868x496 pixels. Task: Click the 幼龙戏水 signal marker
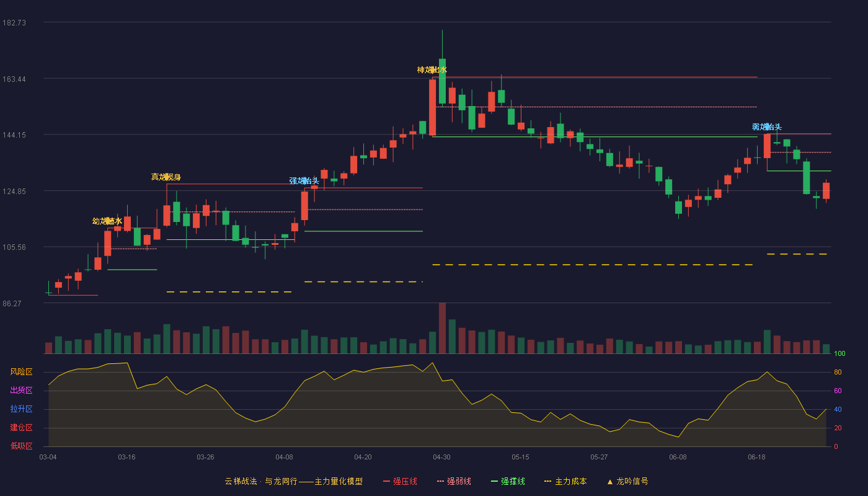(x=107, y=221)
